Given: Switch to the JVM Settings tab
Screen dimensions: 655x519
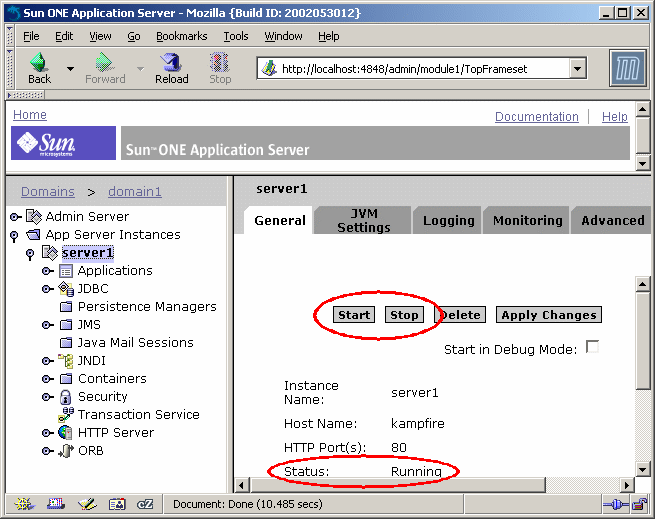Looking at the screenshot, I should click(363, 220).
